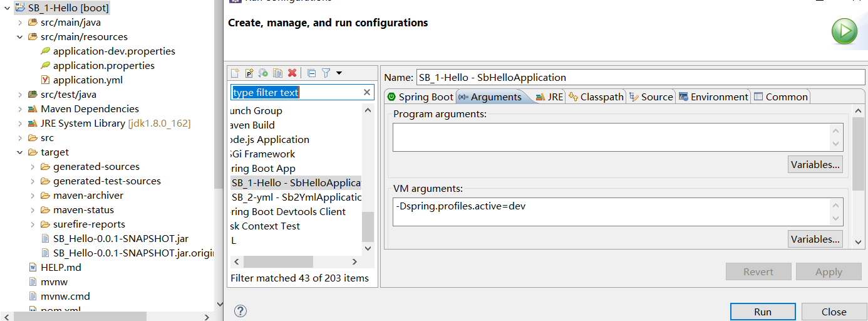Viewport: 868px width, 321px height.
Task: Click Variables button under VM arguments
Action: [x=815, y=239]
